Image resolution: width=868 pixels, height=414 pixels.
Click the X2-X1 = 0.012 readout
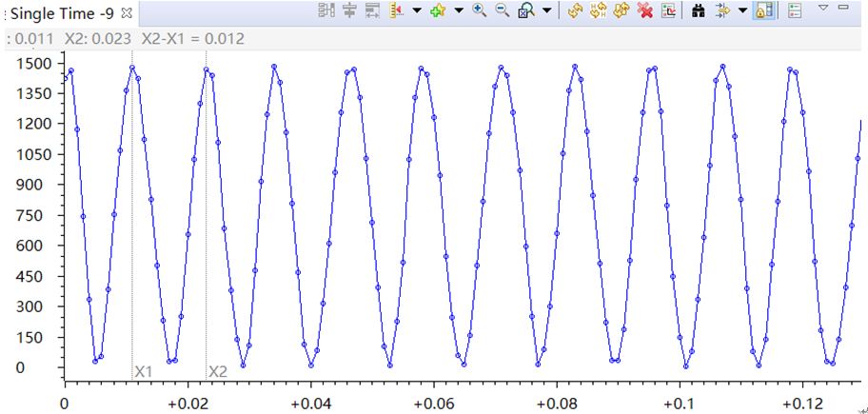pos(192,39)
